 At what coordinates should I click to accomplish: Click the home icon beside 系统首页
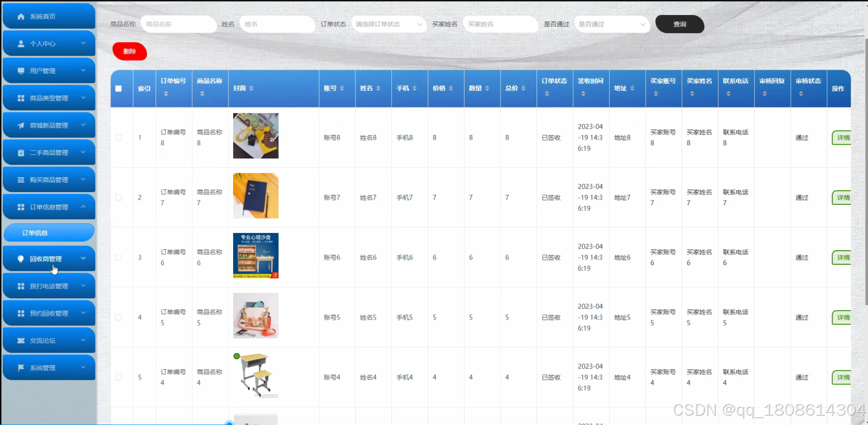tap(21, 16)
